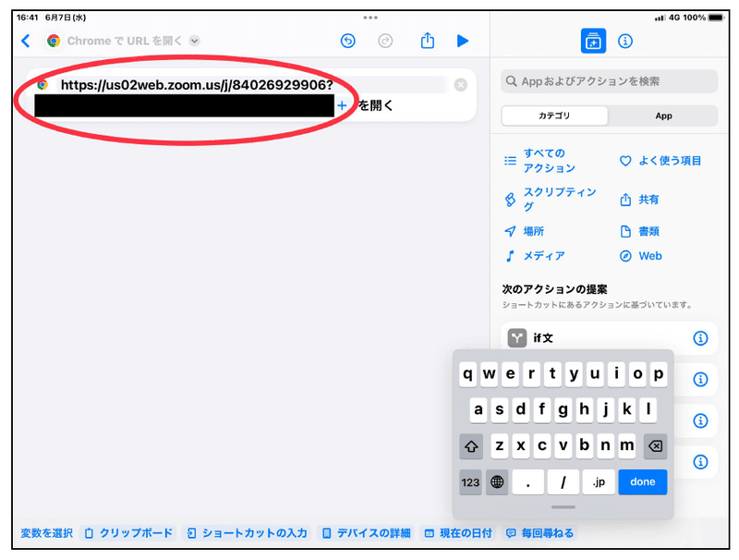Tap the period key
The height and width of the screenshot is (560, 739).
pyautogui.click(x=527, y=481)
